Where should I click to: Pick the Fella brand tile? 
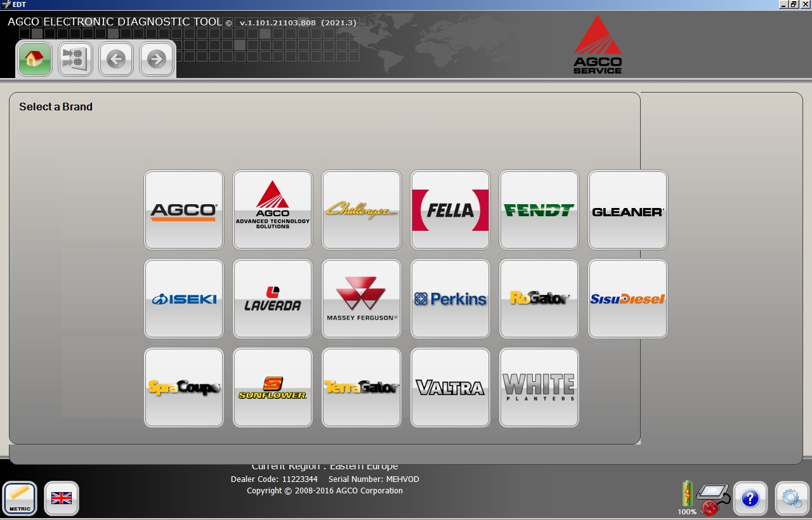pyautogui.click(x=450, y=210)
